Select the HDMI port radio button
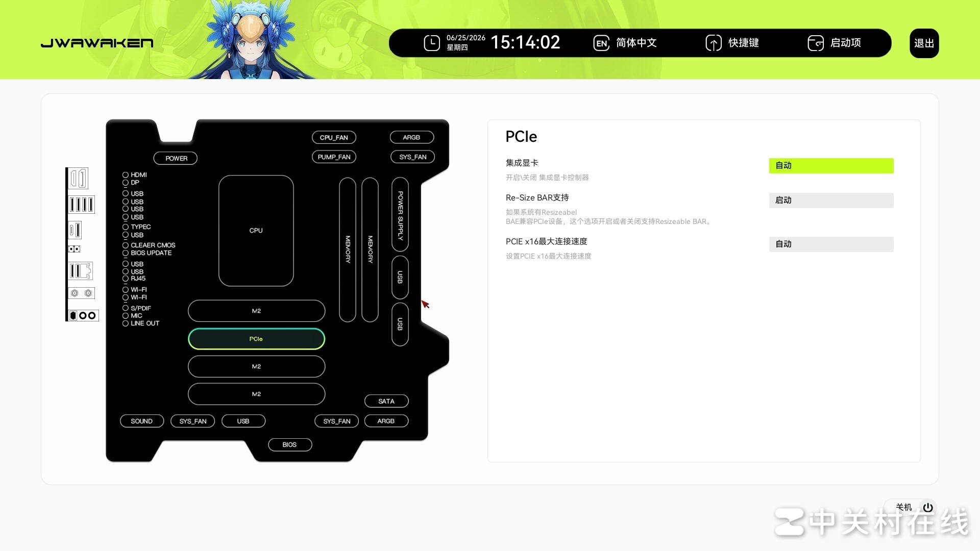 (125, 175)
